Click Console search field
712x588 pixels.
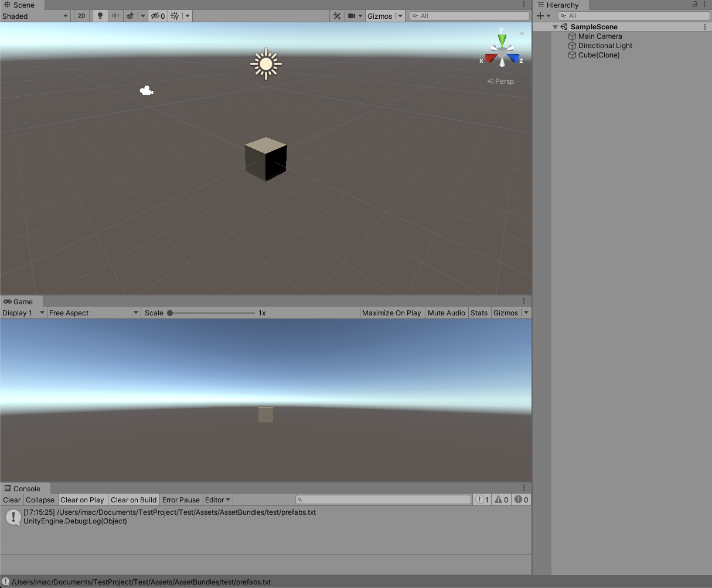tap(383, 499)
